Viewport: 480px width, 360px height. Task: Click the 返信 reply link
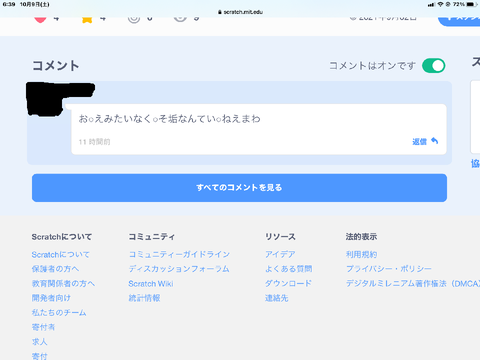click(x=419, y=142)
